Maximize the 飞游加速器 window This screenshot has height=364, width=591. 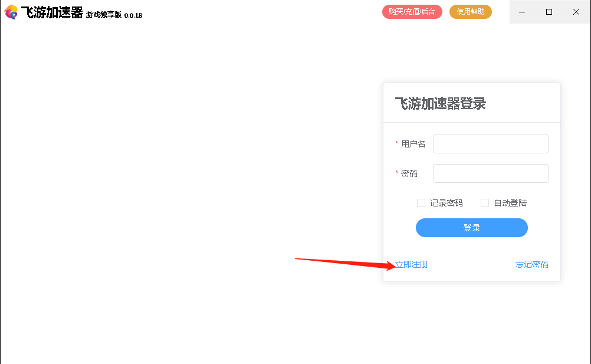click(549, 12)
